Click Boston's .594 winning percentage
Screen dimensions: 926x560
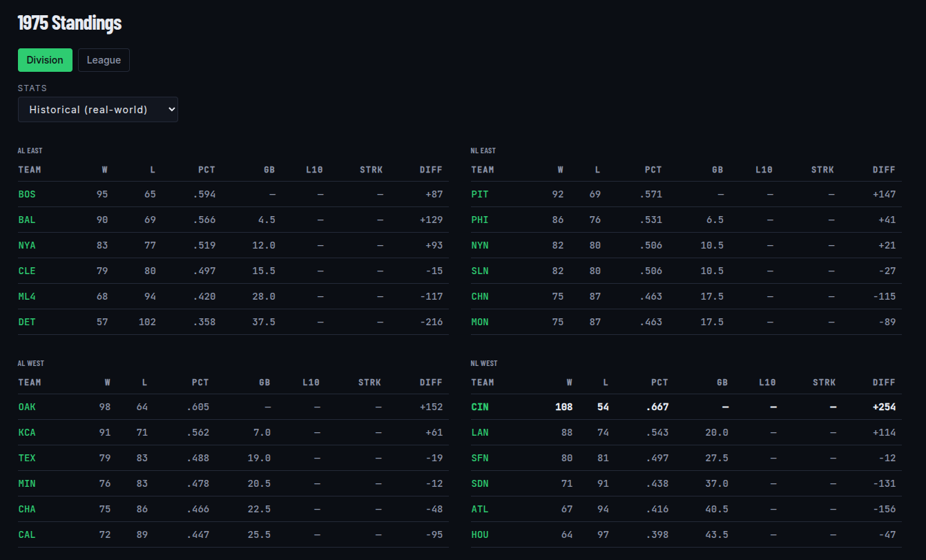[204, 195]
